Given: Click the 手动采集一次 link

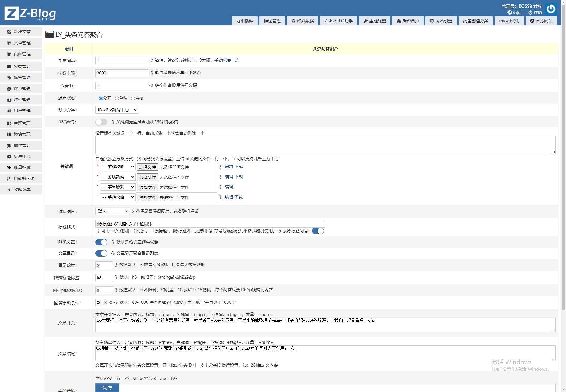Looking at the screenshot, I should point(227,60).
